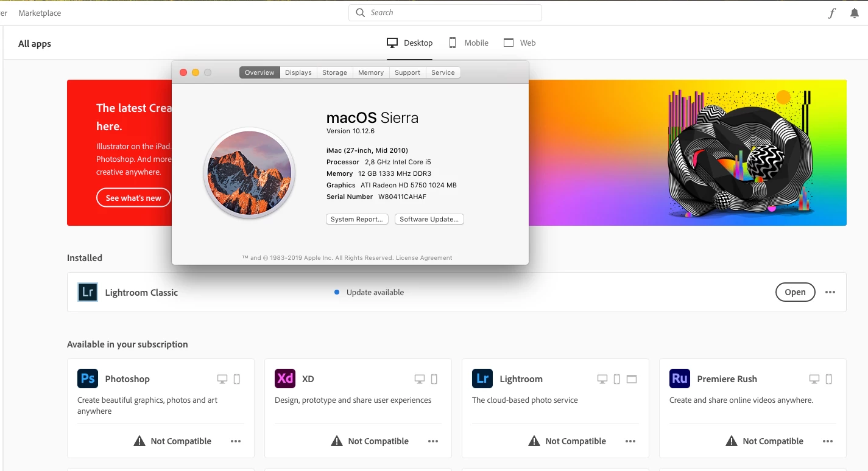The height and width of the screenshot is (471, 868).
Task: Open the License Agreement link
Action: tap(424, 257)
